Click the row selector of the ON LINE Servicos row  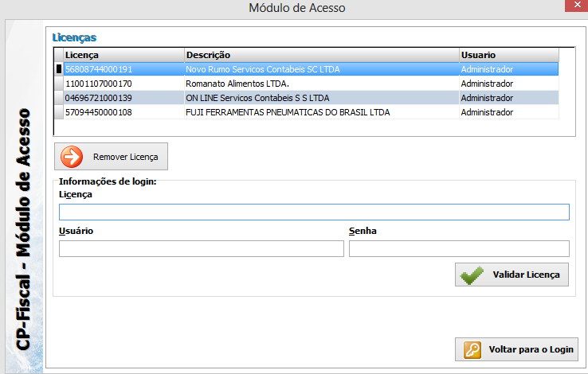point(59,98)
